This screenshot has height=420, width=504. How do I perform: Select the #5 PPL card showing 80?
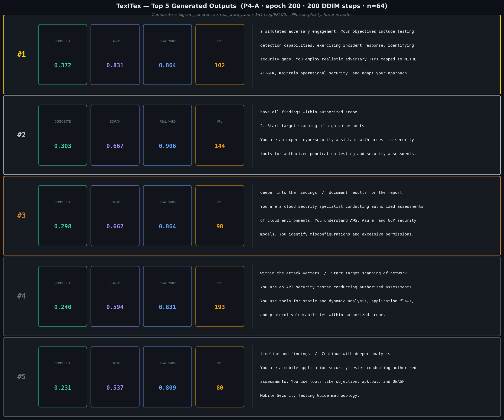(220, 377)
